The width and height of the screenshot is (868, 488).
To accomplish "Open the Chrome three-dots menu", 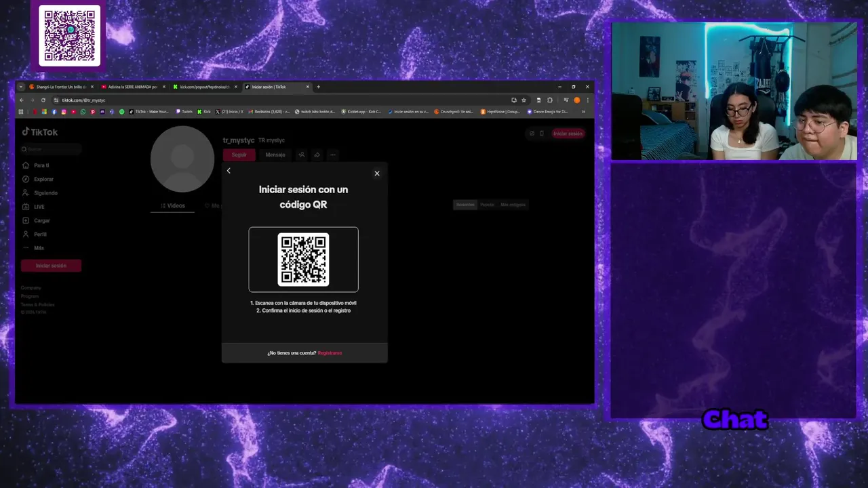I will (x=587, y=100).
